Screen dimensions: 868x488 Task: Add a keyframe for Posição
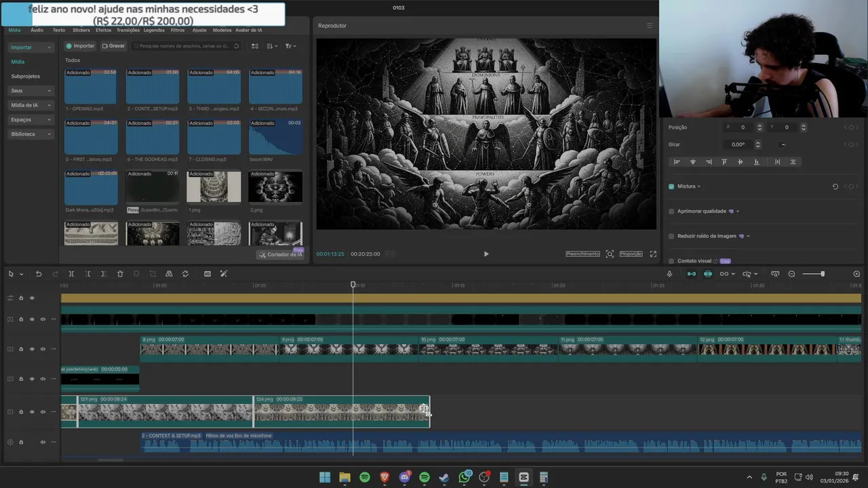[851, 127]
